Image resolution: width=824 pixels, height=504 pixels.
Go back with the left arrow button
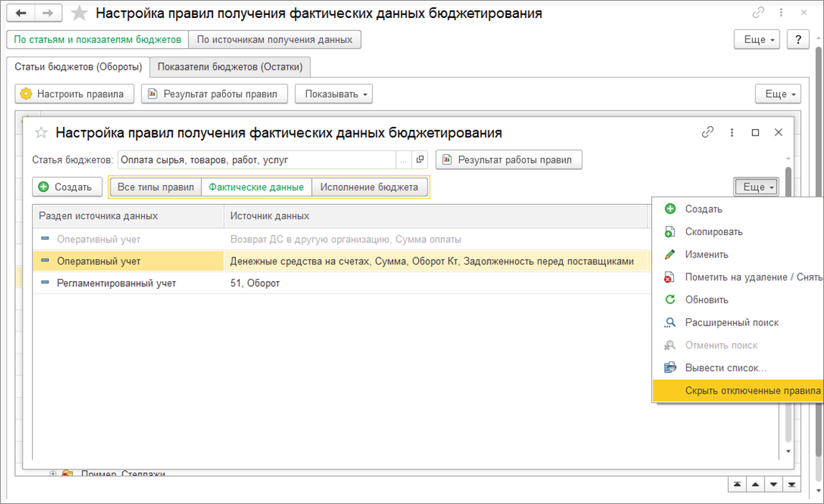[21, 13]
